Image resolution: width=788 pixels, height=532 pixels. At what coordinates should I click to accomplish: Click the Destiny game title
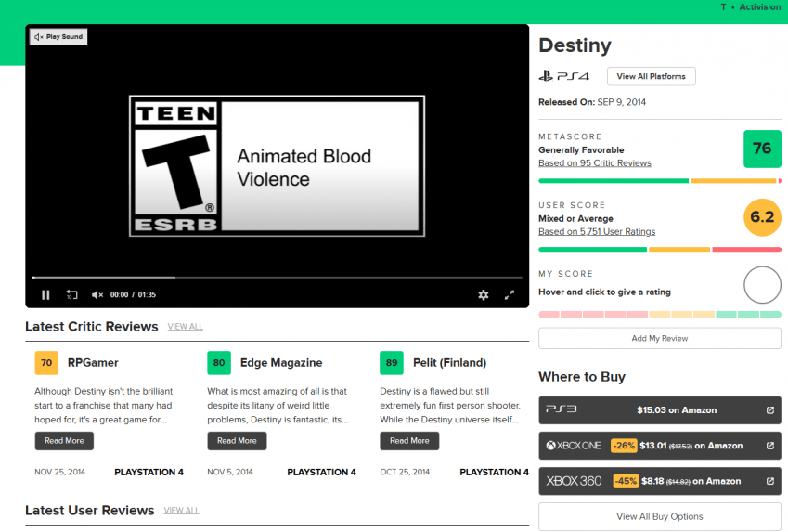575,45
